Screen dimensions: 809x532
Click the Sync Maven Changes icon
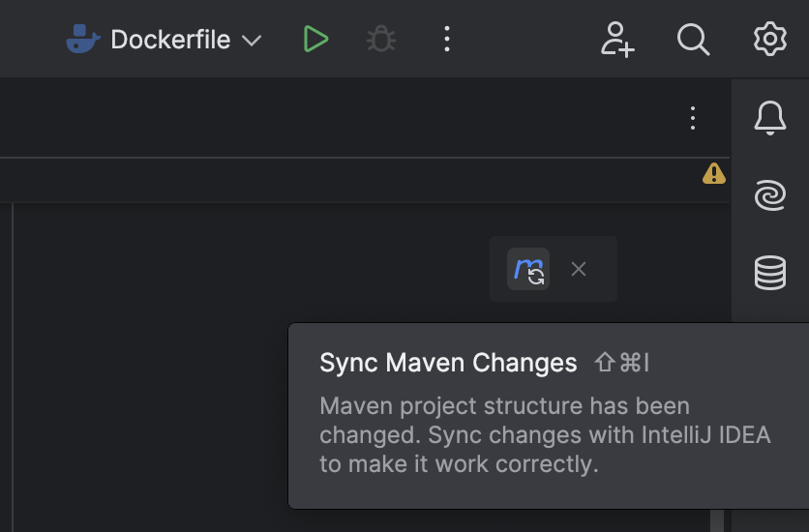coord(529,269)
